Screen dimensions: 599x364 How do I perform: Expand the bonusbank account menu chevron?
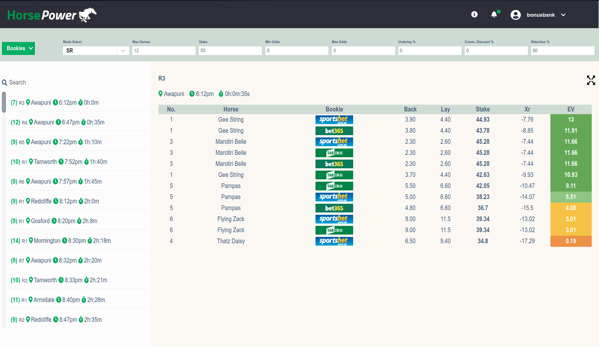click(563, 15)
